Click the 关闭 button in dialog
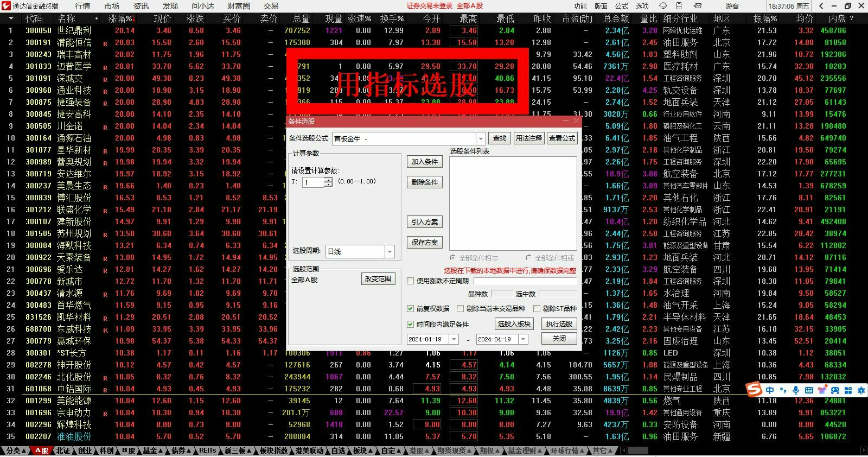 point(559,339)
